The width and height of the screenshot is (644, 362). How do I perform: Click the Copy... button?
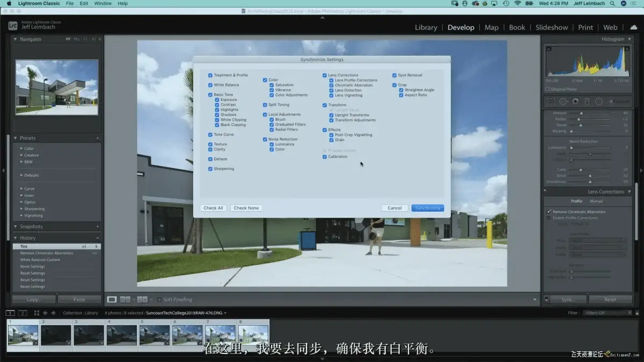[x=34, y=300]
